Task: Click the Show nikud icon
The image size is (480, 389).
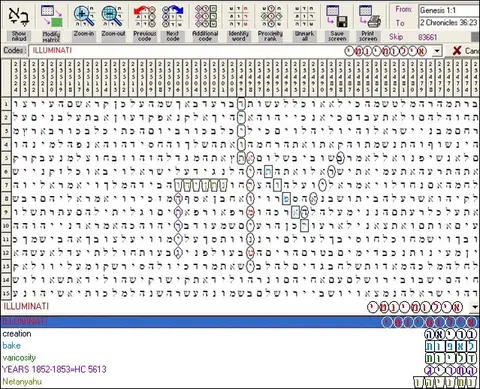Action: (x=18, y=15)
